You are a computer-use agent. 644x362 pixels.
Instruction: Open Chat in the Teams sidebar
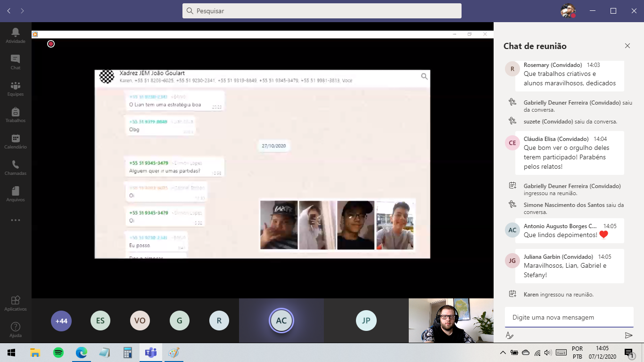[16, 62]
